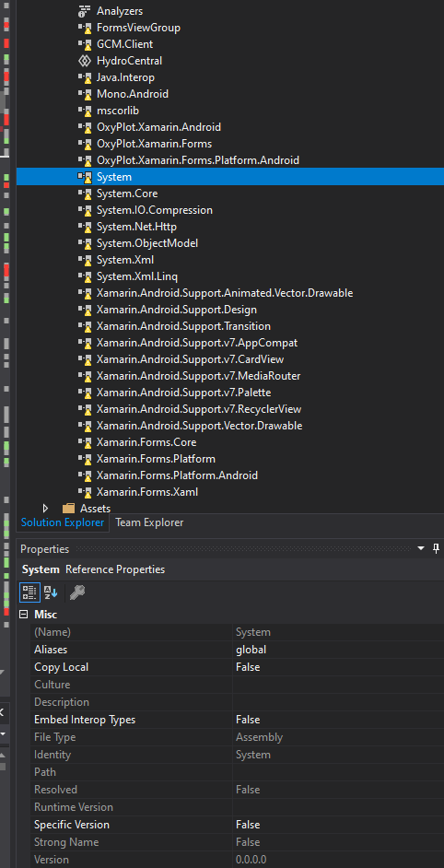
Task: Pin the Properties panel with pushpin icon
Action: coord(436,548)
